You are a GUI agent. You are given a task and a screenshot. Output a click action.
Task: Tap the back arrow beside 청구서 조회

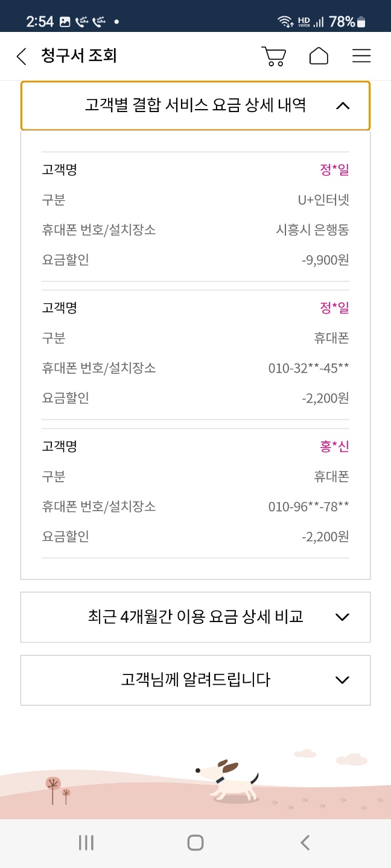coord(22,57)
